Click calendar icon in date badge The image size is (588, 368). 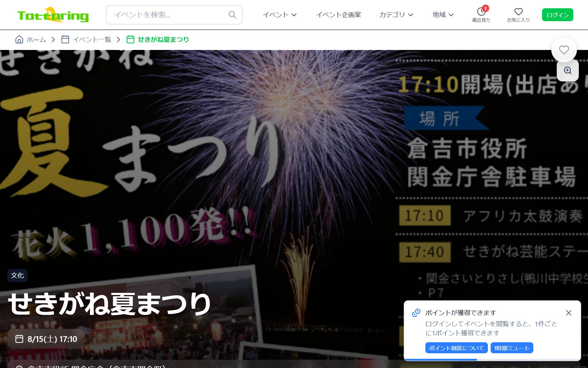(19, 339)
